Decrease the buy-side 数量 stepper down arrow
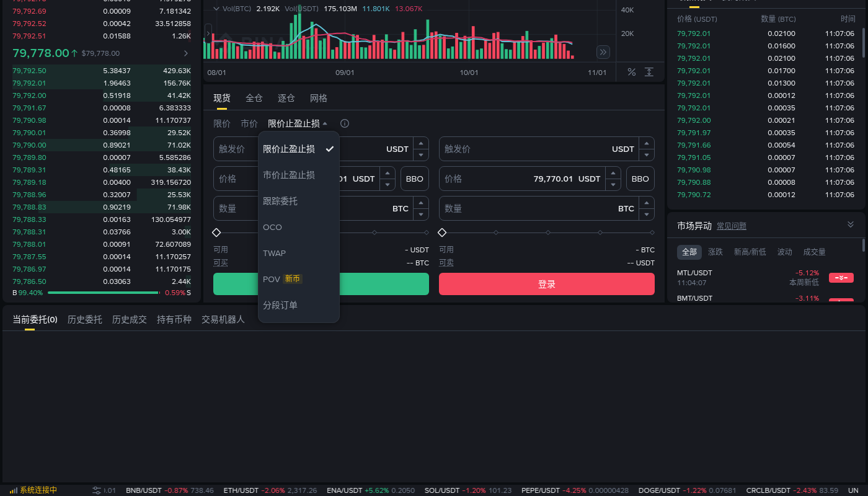Image resolution: width=868 pixels, height=496 pixels. (421, 215)
